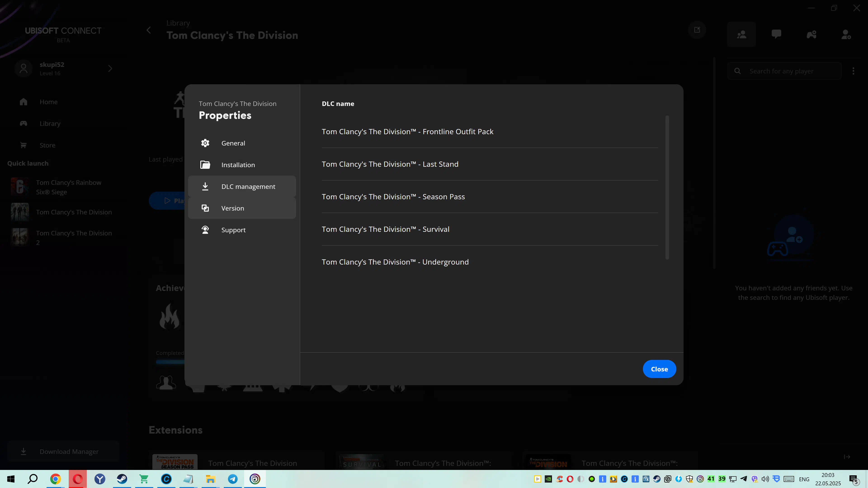Image resolution: width=868 pixels, height=488 pixels.
Task: Open Steam from the taskbar
Action: pos(122,479)
